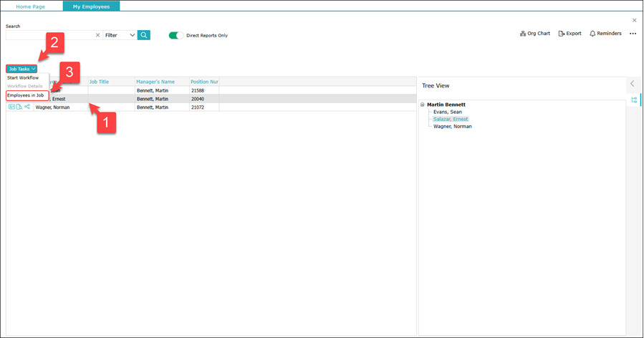Click document icon in Wagner row

point(19,107)
